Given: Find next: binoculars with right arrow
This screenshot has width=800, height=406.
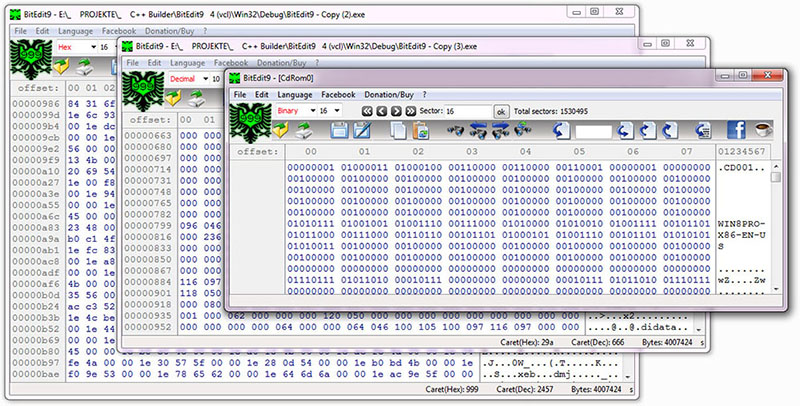Looking at the screenshot, I should point(500,131).
